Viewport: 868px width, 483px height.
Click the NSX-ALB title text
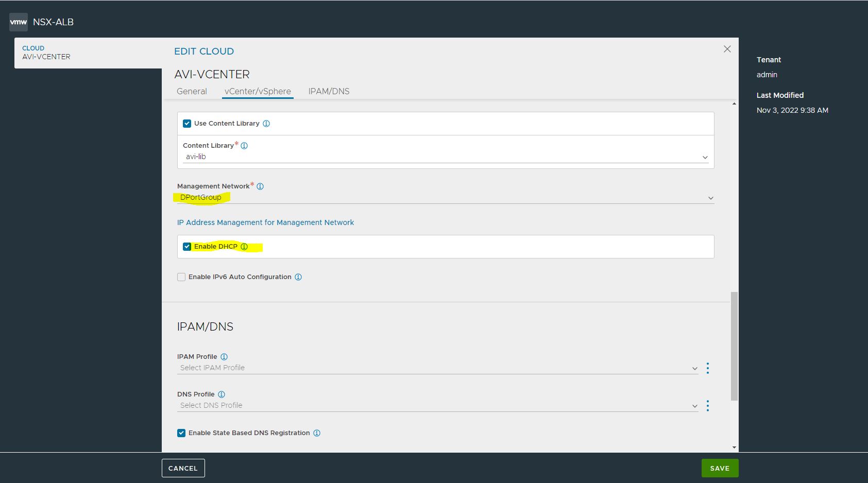click(53, 22)
